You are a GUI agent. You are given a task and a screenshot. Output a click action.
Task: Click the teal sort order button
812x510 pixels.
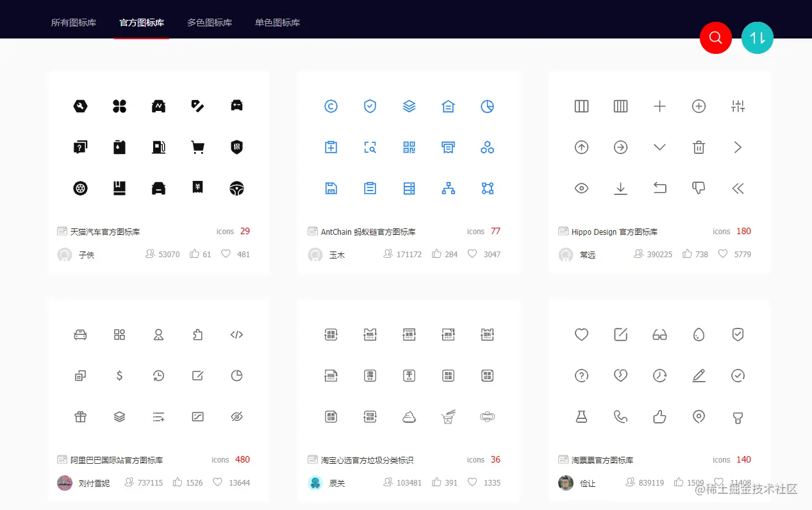[x=758, y=37]
